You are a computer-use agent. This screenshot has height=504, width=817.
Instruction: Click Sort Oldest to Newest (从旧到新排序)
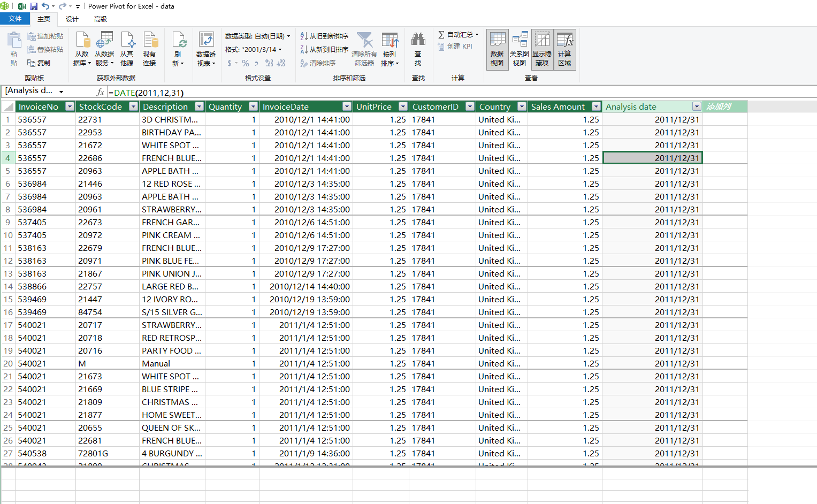pos(324,36)
